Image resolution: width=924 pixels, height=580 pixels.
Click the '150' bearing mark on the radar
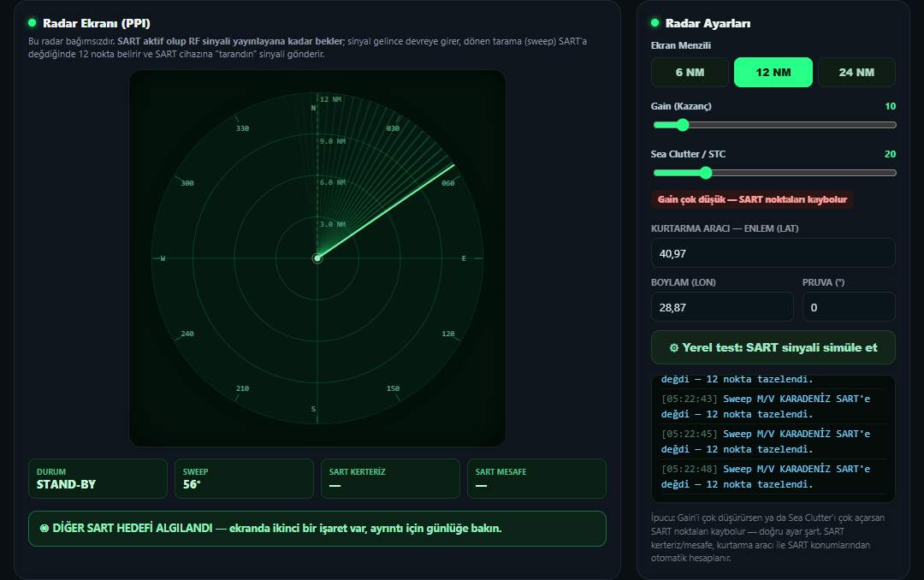[x=393, y=389]
